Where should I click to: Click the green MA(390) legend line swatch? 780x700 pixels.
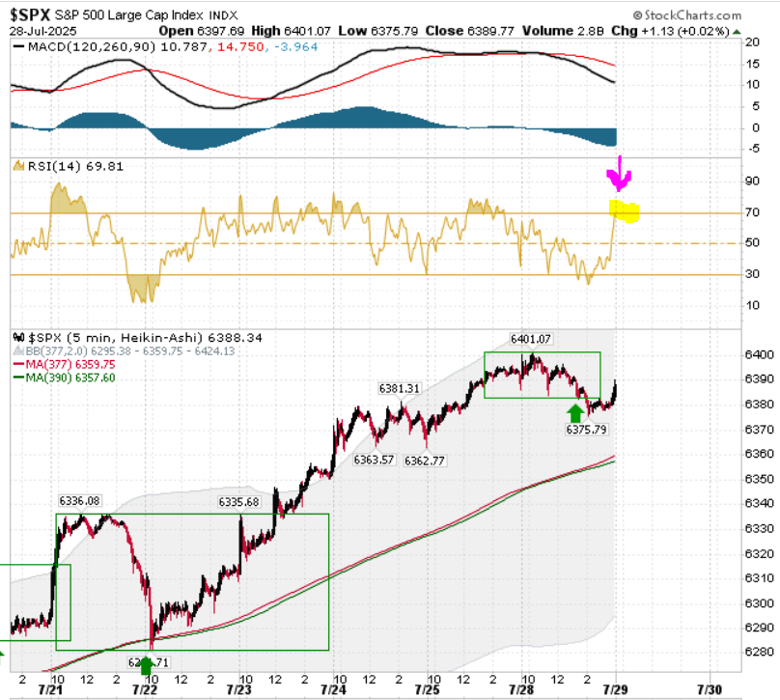[18, 378]
